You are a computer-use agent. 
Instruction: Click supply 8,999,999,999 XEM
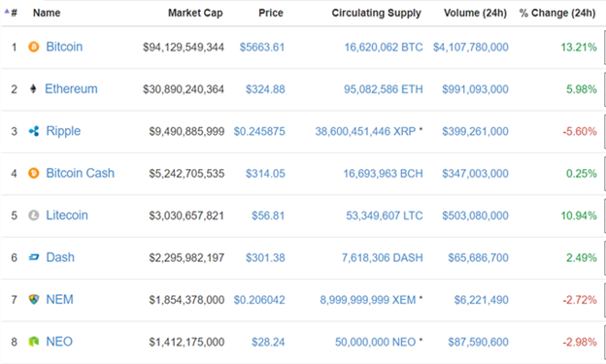pos(368,300)
